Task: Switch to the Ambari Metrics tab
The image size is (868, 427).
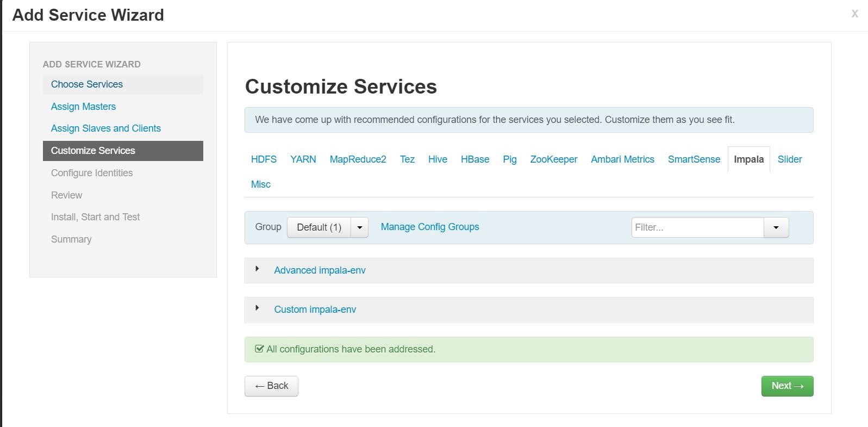Action: [622, 159]
